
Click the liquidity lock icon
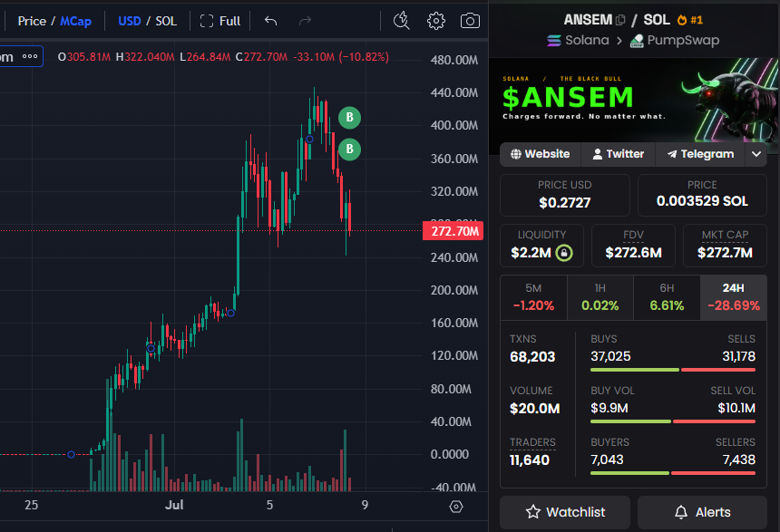tap(564, 253)
